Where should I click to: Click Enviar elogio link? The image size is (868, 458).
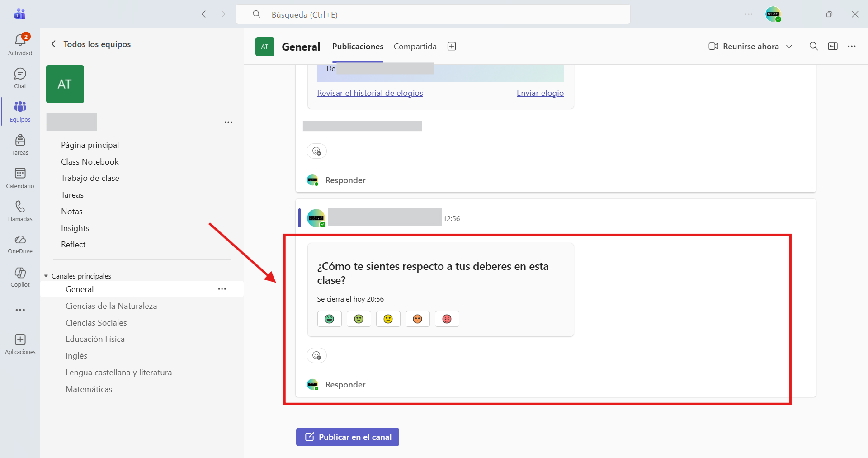[x=540, y=93]
